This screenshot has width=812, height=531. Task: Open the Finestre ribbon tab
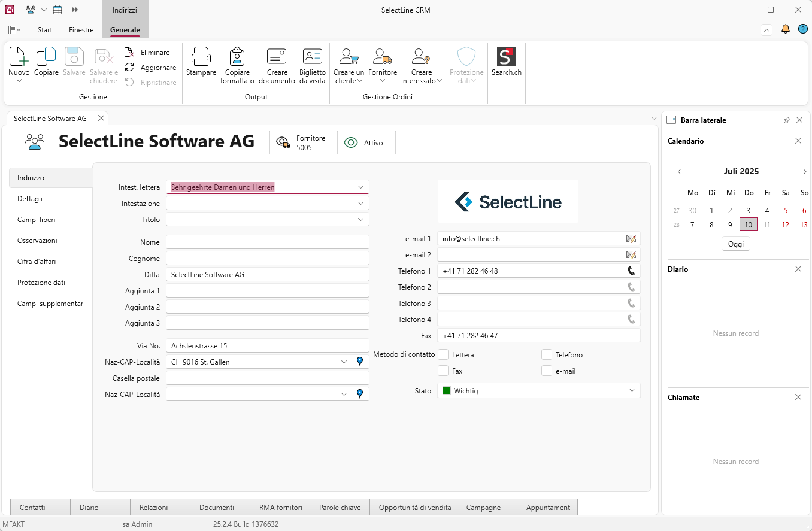pyautogui.click(x=81, y=30)
